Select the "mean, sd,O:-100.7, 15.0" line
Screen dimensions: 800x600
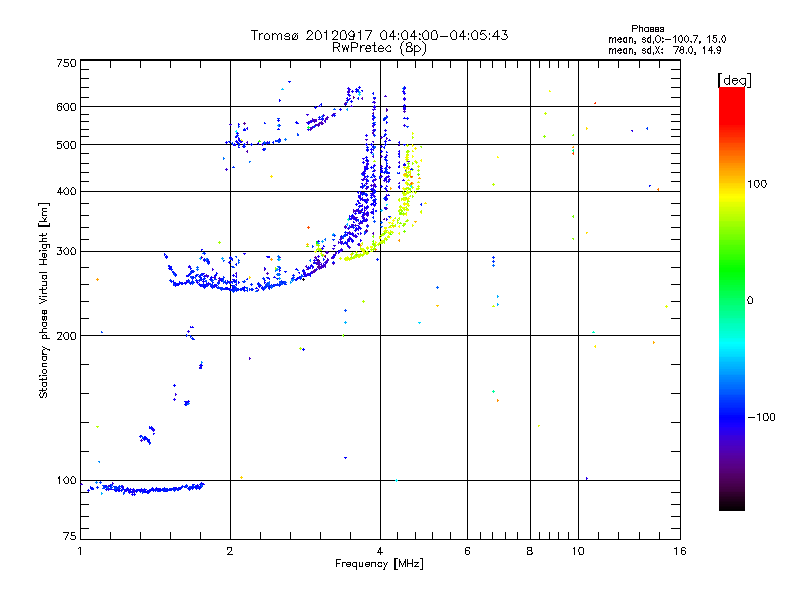[x=667, y=39]
